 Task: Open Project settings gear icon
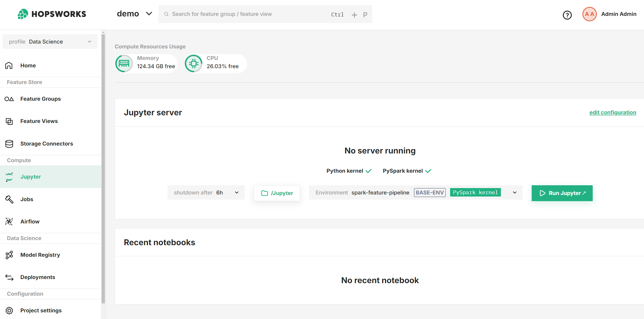pyautogui.click(x=9, y=311)
